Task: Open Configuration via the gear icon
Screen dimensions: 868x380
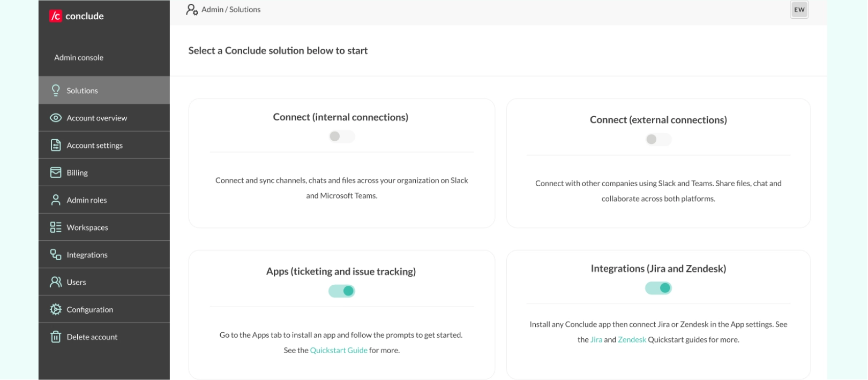Action: click(55, 309)
